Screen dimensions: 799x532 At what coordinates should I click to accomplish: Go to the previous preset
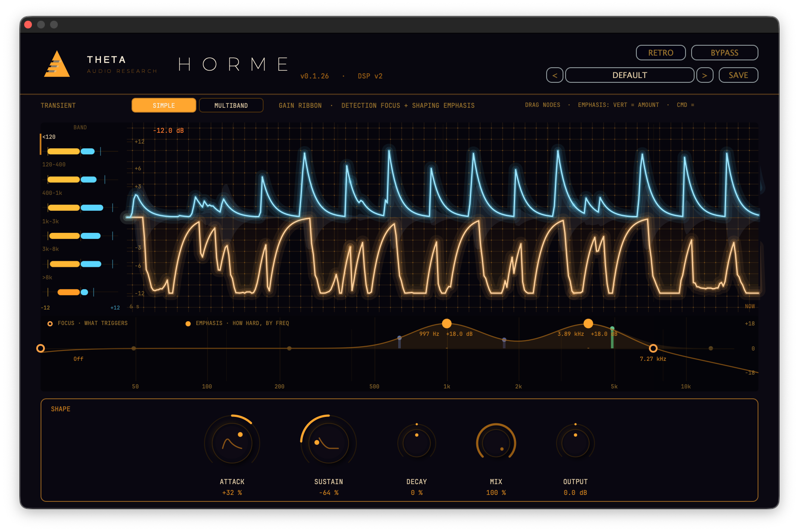pos(555,75)
